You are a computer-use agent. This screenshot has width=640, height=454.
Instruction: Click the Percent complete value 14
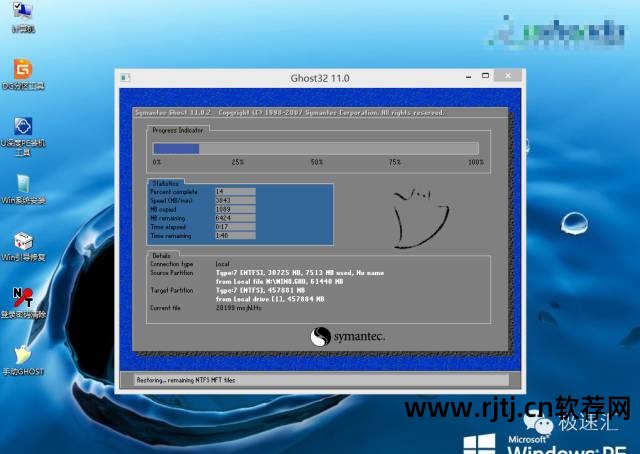(235, 191)
